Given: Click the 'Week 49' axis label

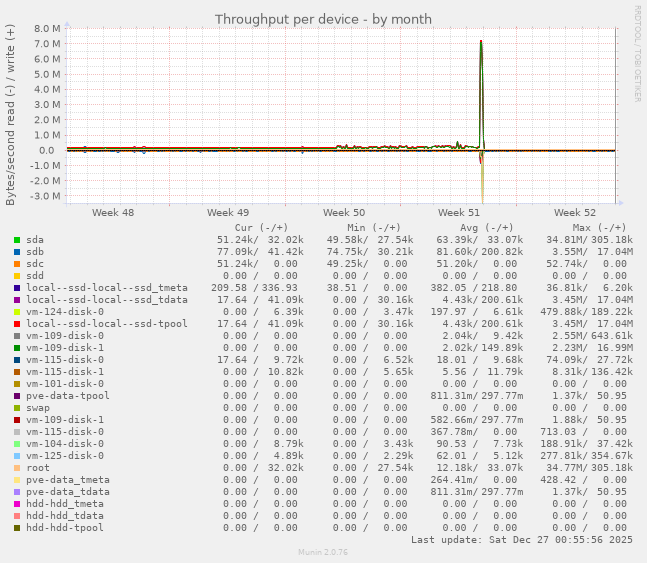Looking at the screenshot, I should click(x=228, y=213).
